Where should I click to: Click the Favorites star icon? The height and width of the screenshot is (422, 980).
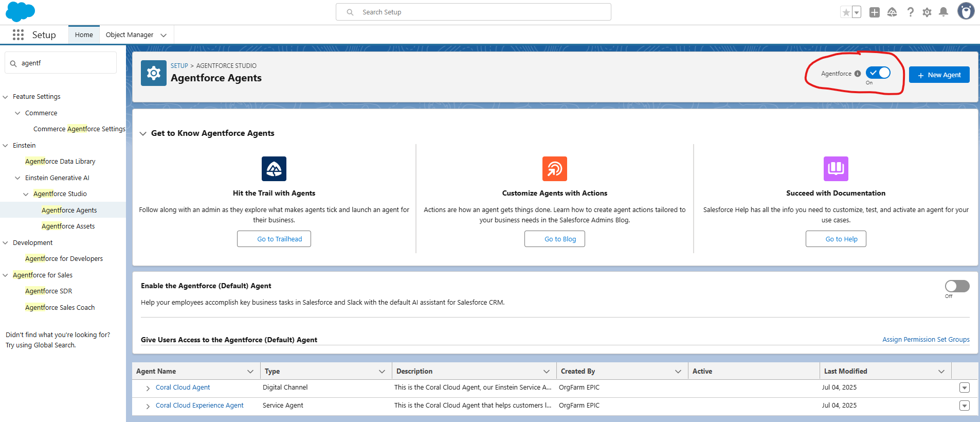tap(846, 12)
